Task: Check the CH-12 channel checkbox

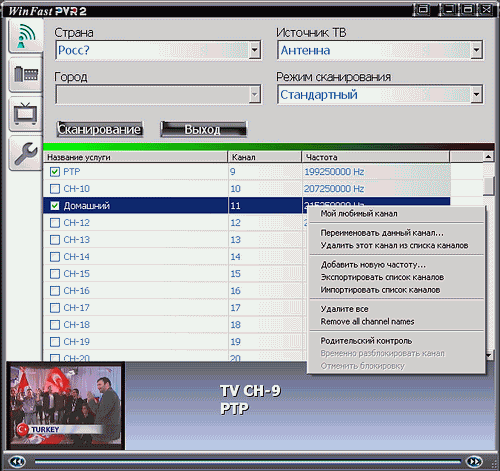Action: point(55,223)
